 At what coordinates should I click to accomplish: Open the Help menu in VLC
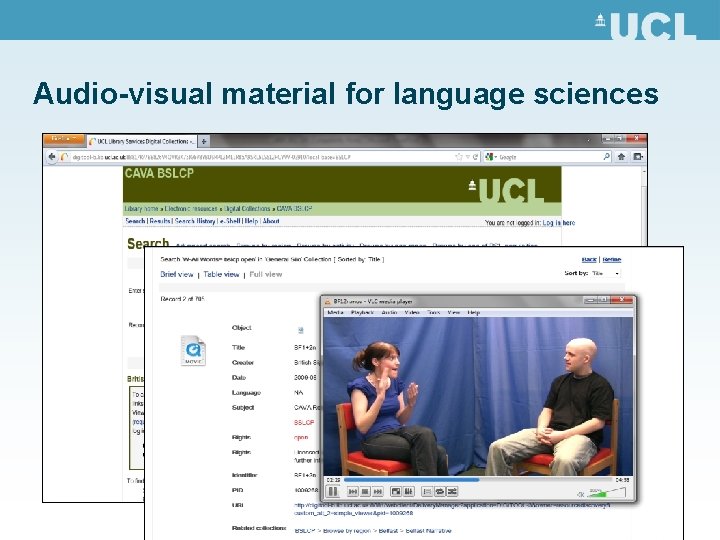[473, 312]
